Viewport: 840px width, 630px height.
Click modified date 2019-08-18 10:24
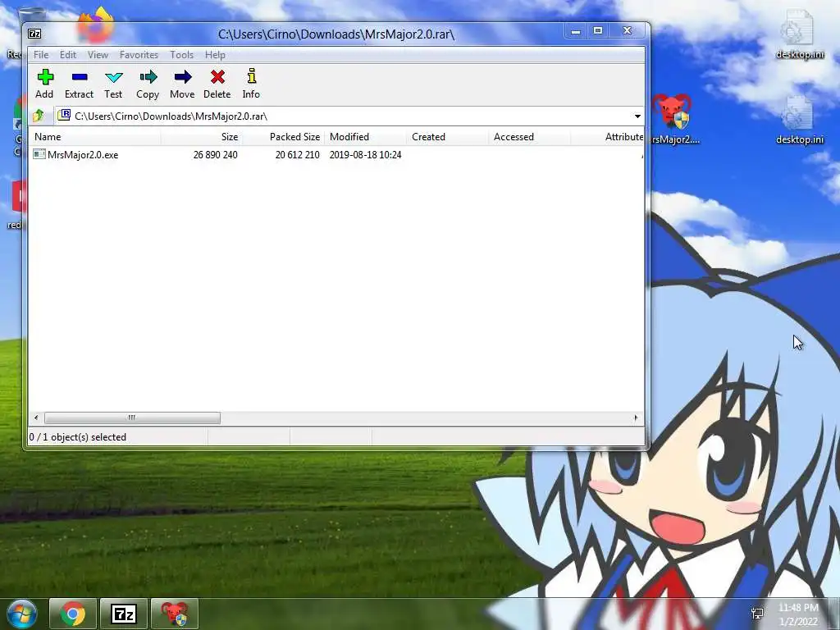[365, 154]
